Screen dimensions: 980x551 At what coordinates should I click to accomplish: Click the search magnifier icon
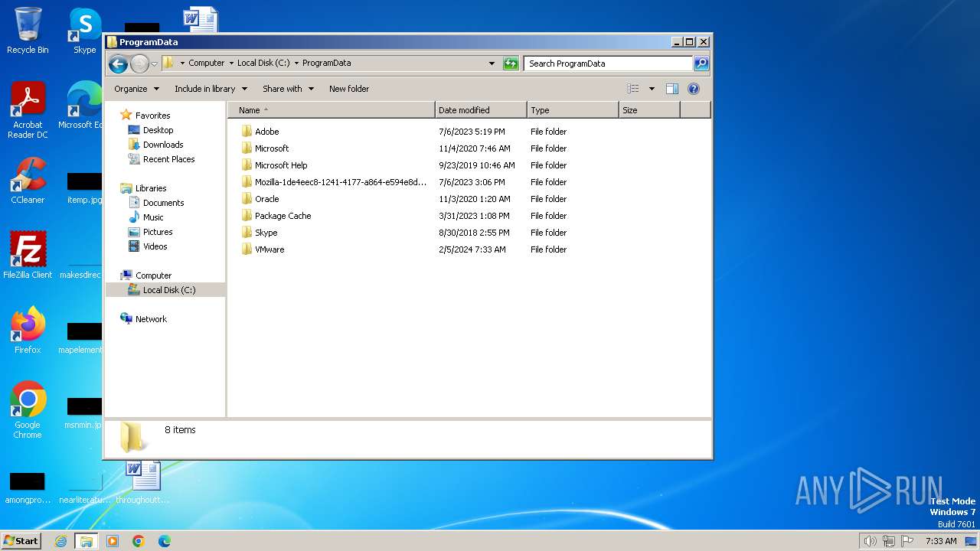pyautogui.click(x=701, y=64)
